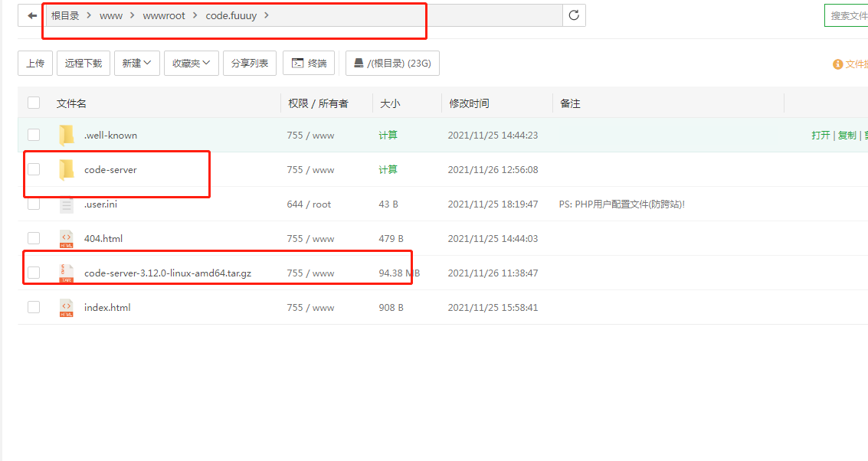
Task: Click the 备注 column header
Action: [x=570, y=103]
